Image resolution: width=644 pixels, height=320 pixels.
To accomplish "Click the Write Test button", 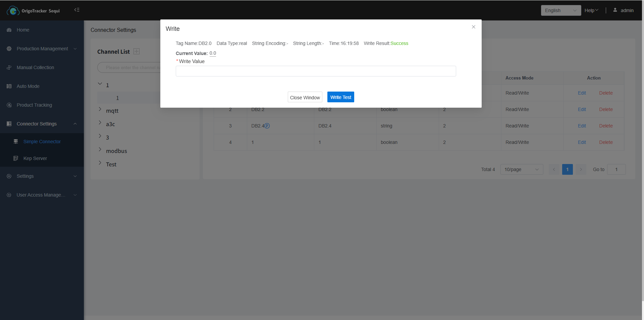I will [340, 97].
